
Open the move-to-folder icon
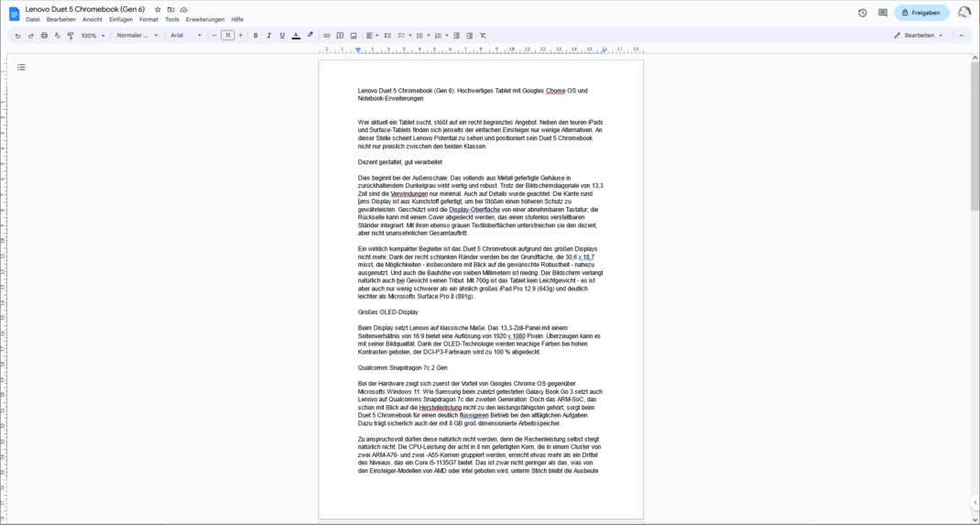(x=170, y=10)
